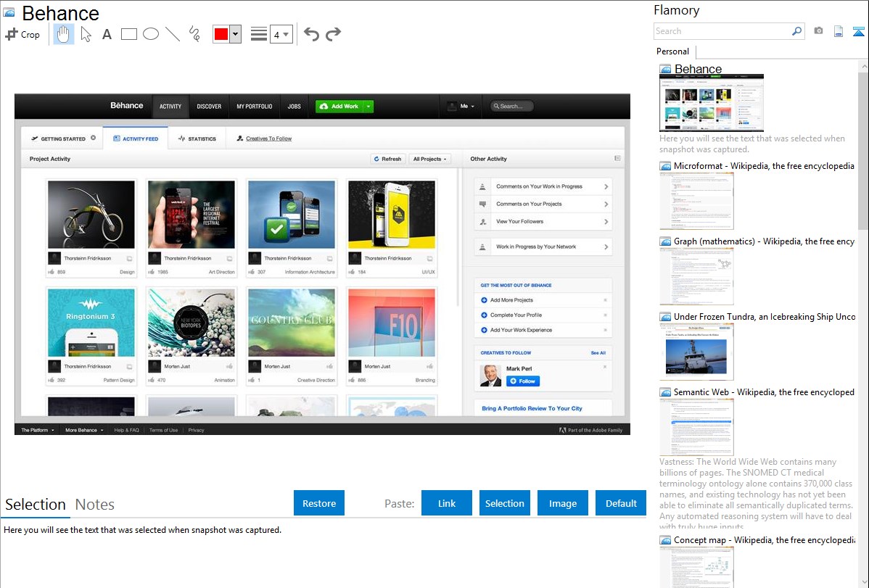Select the 'Under Frozen Tundra' sidebar title

[765, 316]
